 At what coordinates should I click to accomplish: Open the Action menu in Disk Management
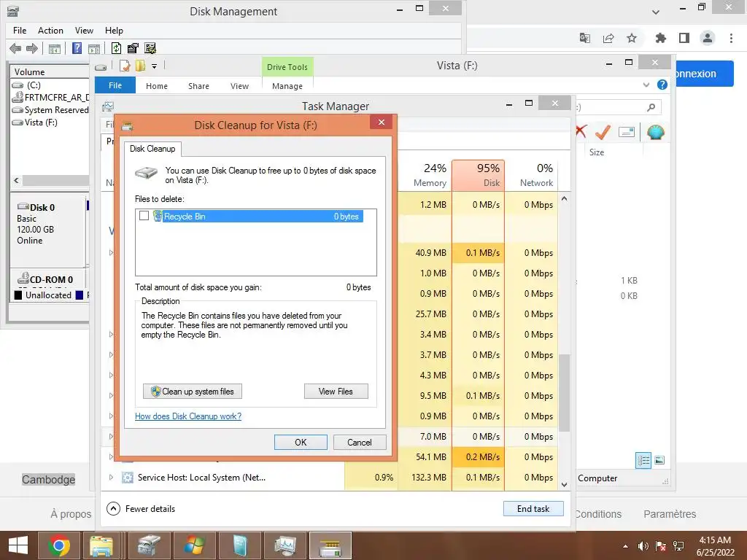click(50, 31)
